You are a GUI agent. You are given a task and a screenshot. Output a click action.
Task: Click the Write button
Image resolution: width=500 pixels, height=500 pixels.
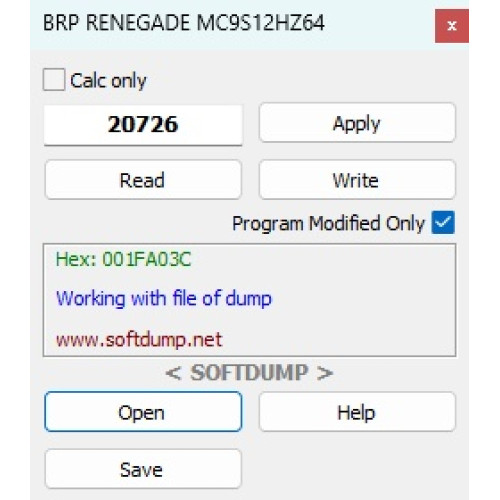(357, 180)
